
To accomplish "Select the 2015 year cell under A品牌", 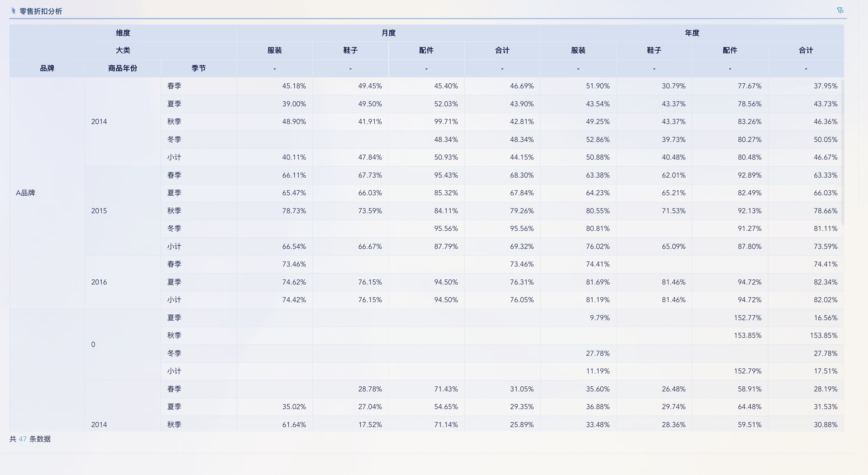I will 99,211.
